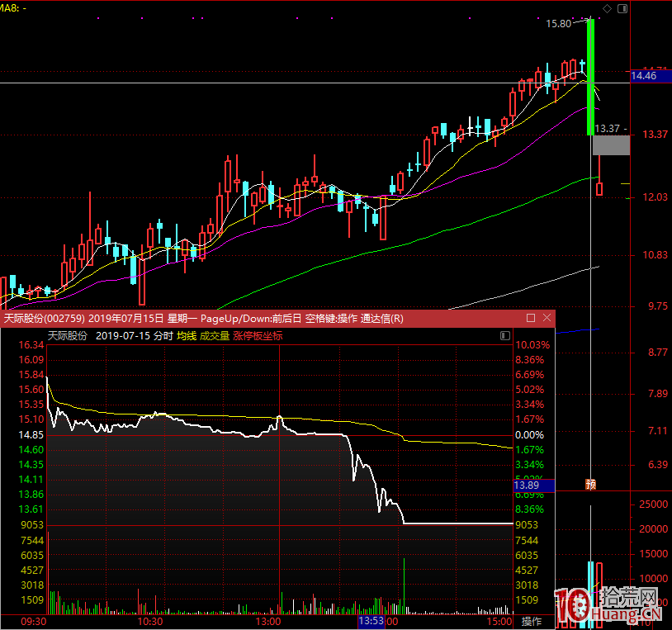Click the 0.00% percentage label
Screen dimensions: 672x630
pos(529,435)
